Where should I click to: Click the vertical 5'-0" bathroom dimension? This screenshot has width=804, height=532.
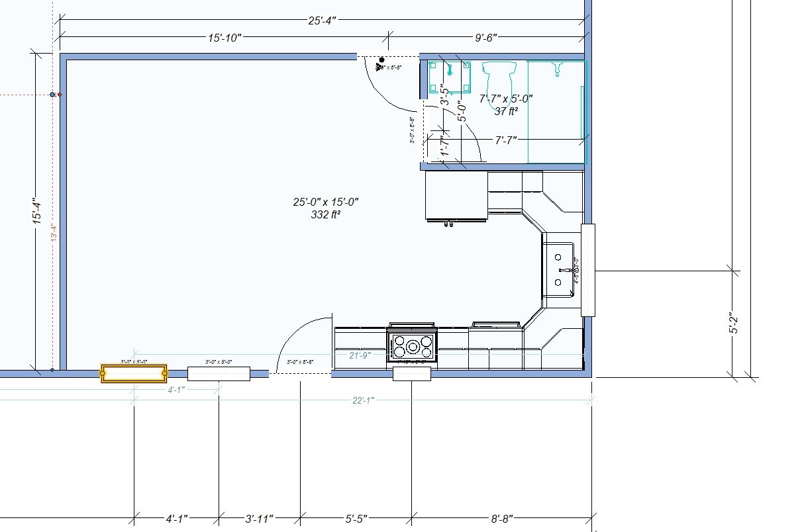click(463, 111)
